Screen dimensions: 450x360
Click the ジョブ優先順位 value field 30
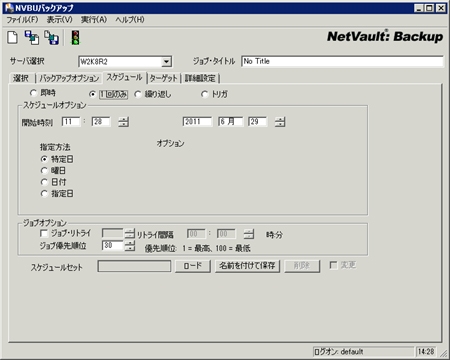(113, 246)
